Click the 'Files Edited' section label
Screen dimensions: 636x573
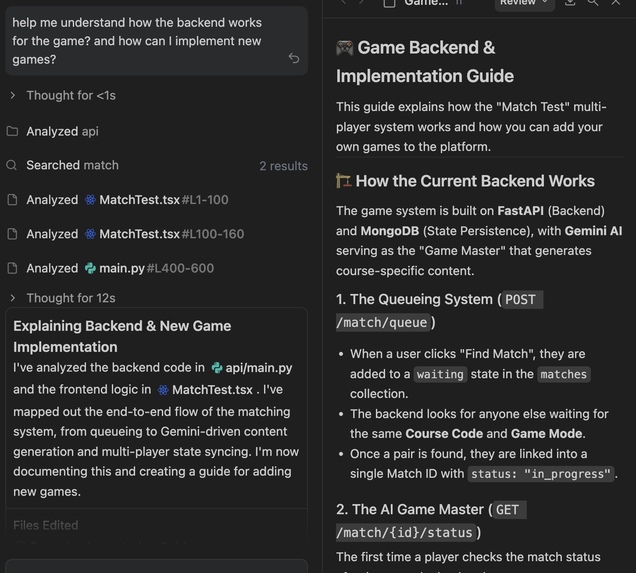coord(45,525)
